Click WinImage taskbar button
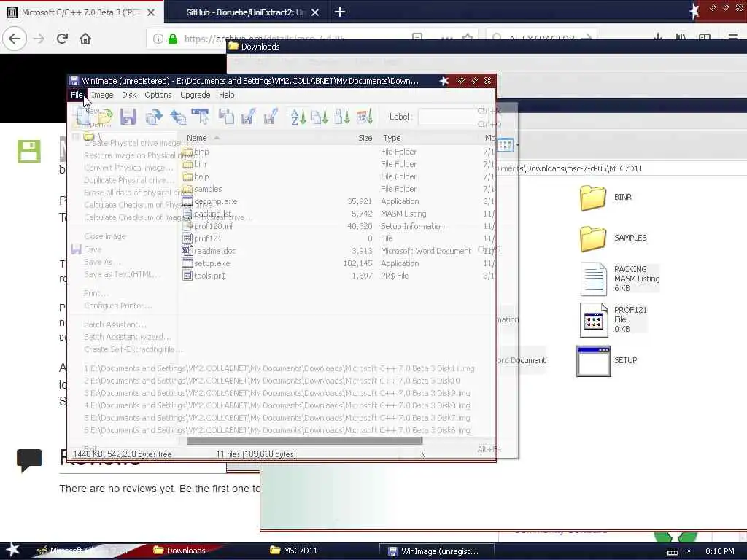 436,551
